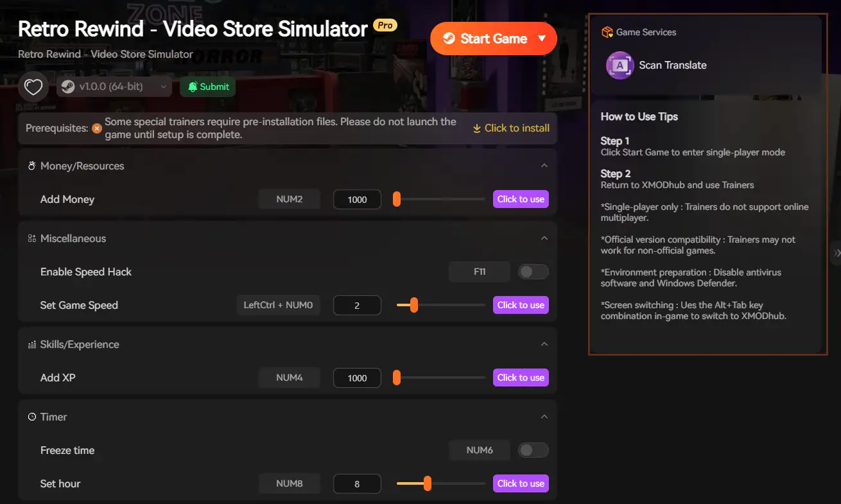
Task: Click the Skills/Experience section icon
Action: coord(31,343)
